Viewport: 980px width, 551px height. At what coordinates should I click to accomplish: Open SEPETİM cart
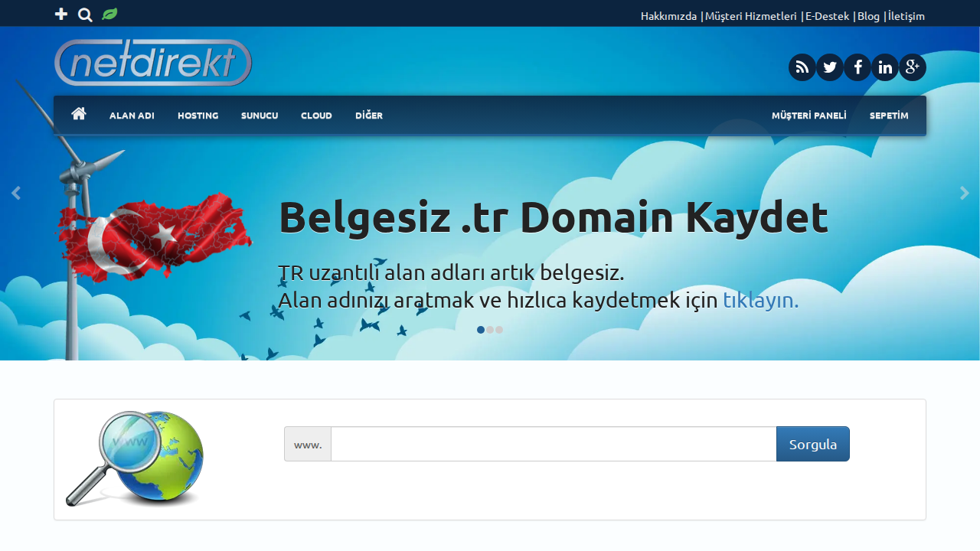click(889, 116)
